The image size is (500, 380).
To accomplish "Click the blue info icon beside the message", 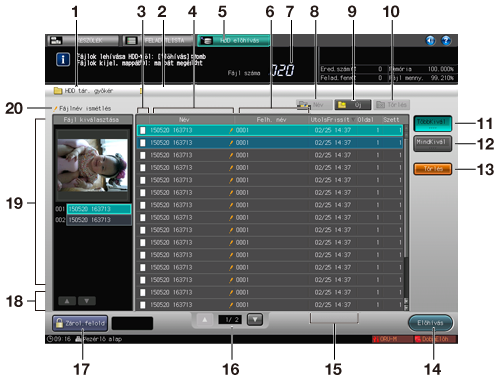I will tap(63, 60).
